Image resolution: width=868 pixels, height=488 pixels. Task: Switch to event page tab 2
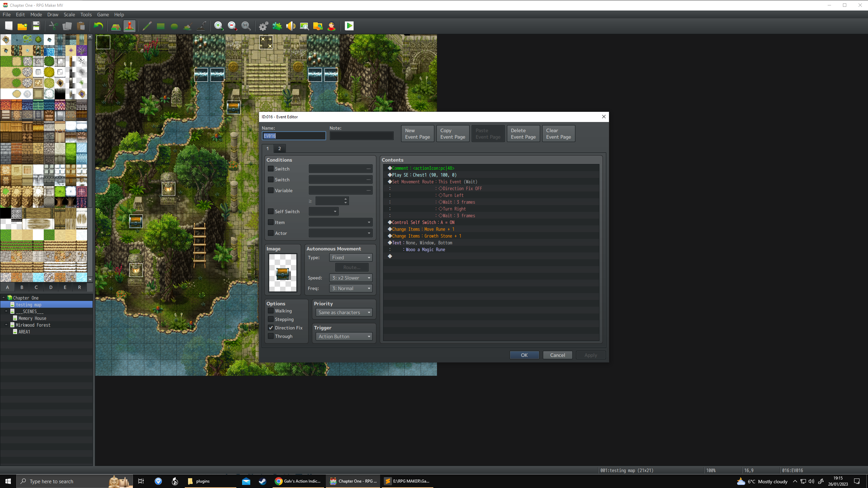click(x=279, y=148)
